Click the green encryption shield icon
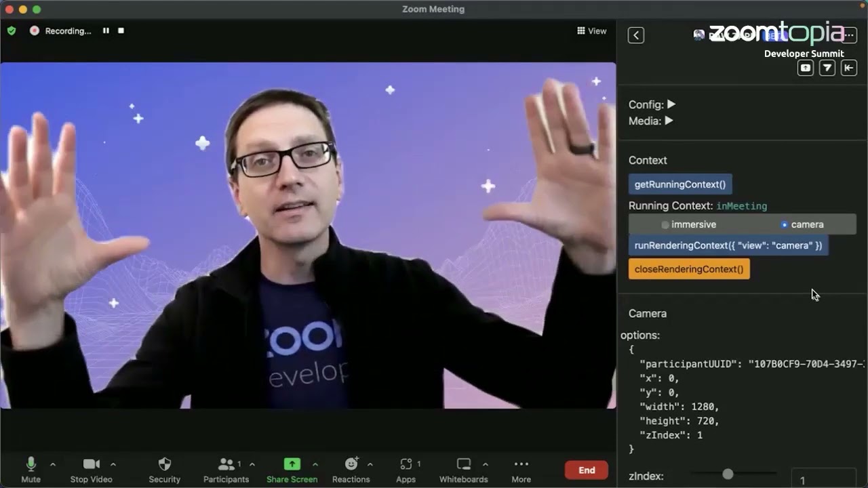The width and height of the screenshot is (868, 488). pos(12,30)
